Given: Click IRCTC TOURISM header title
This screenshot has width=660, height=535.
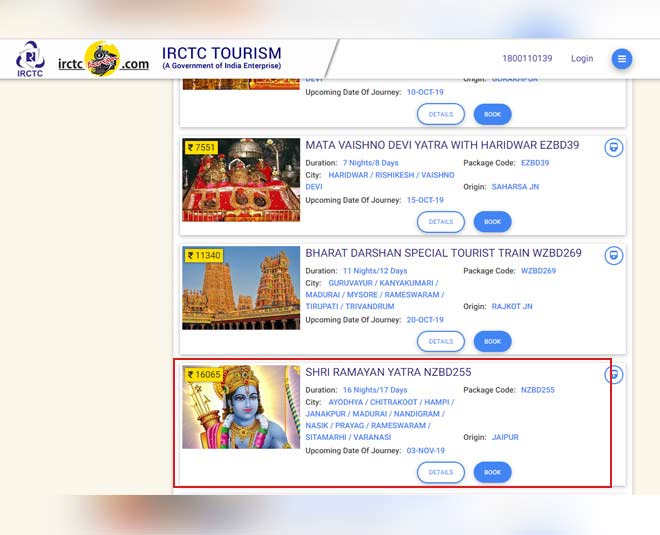Looking at the screenshot, I should coord(221,53).
